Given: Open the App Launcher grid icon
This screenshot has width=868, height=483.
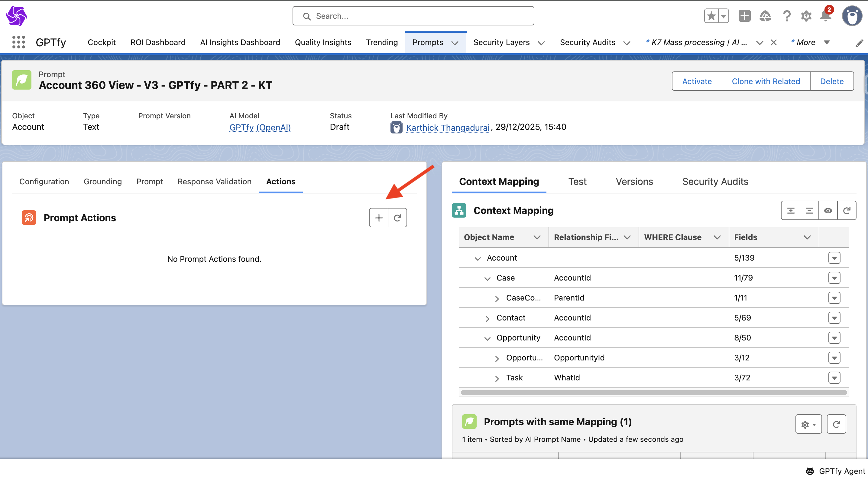Looking at the screenshot, I should pyautogui.click(x=18, y=42).
